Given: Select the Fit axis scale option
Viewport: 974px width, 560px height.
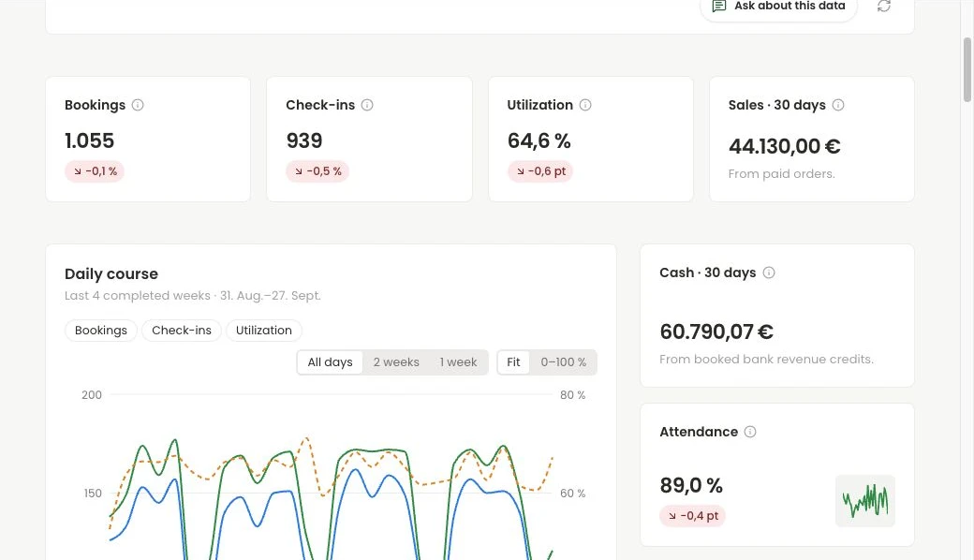Looking at the screenshot, I should pos(513,362).
